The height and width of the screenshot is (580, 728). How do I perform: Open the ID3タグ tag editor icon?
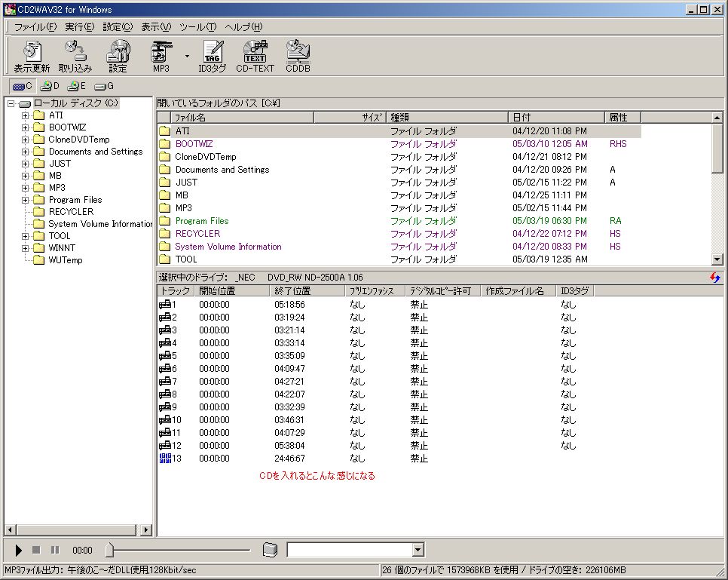click(212, 56)
